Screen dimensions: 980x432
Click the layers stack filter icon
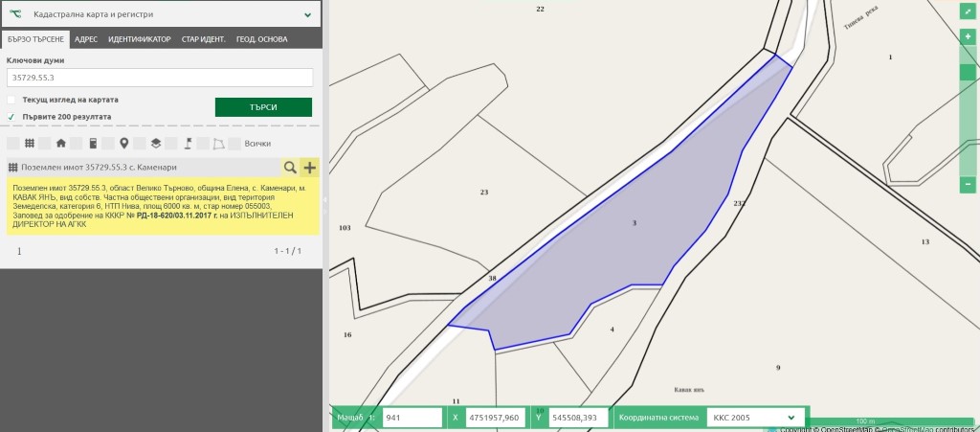[155, 144]
